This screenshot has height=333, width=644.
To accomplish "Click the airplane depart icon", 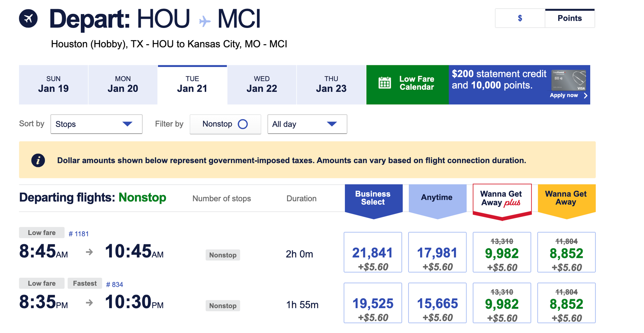I will [x=28, y=18].
